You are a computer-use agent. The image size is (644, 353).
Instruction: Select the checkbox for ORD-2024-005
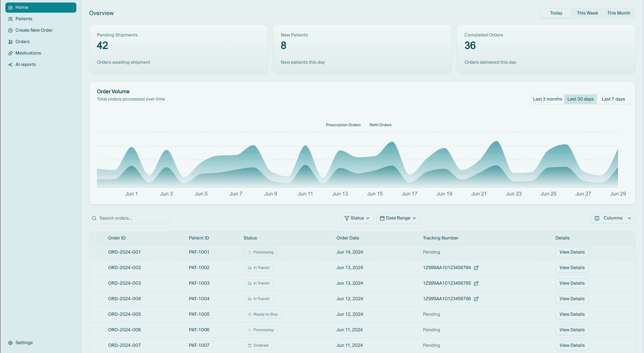(99, 314)
